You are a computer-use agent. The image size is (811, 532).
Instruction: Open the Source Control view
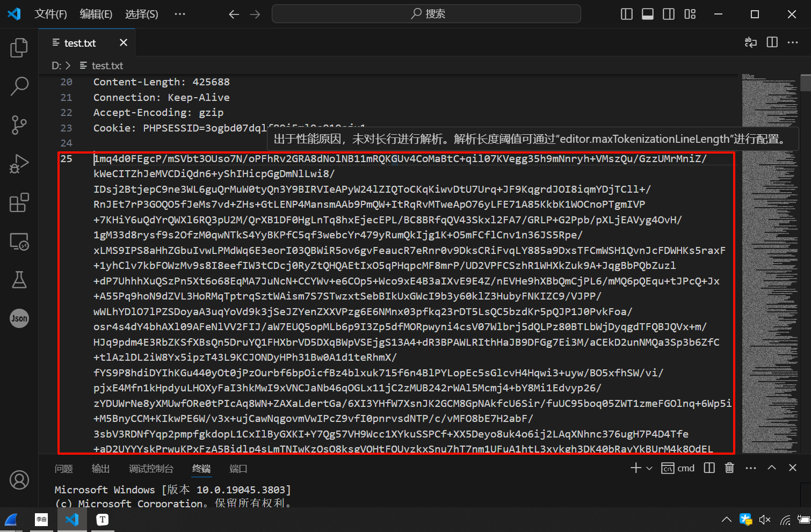[19, 125]
